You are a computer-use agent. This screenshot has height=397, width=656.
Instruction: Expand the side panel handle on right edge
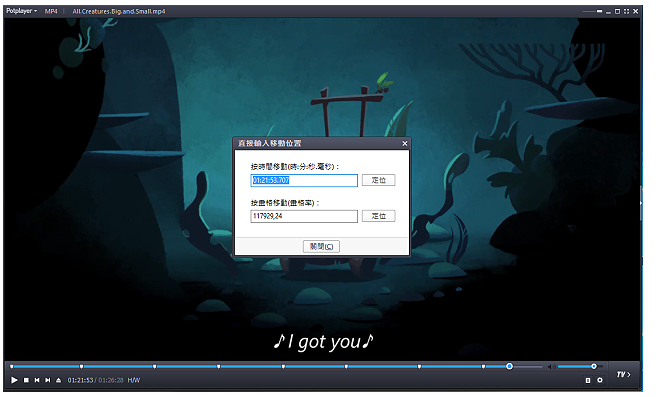click(641, 203)
